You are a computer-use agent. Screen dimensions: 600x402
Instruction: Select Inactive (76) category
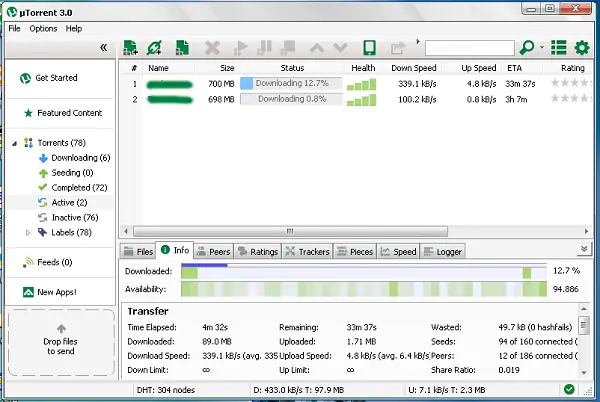(x=68, y=218)
